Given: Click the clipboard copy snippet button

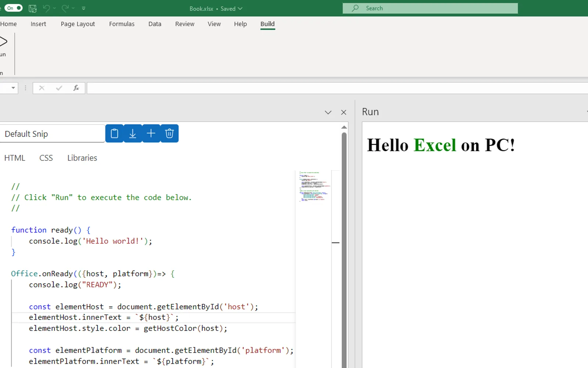Looking at the screenshot, I should coord(114,133).
